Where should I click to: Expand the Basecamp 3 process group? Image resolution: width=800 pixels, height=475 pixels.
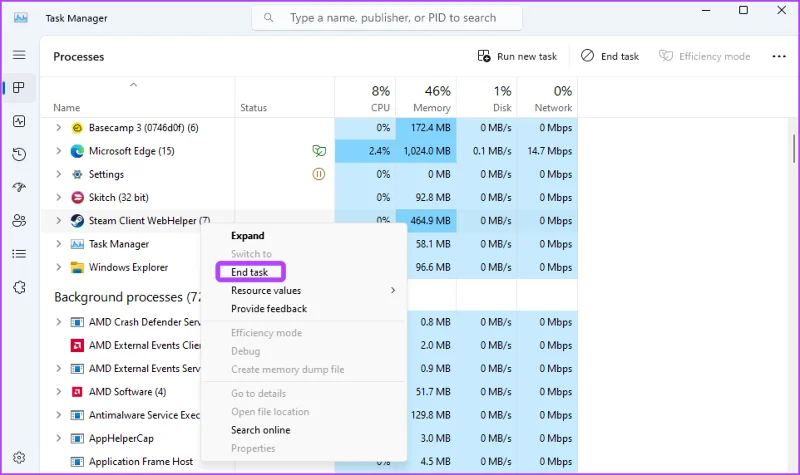[x=58, y=128]
